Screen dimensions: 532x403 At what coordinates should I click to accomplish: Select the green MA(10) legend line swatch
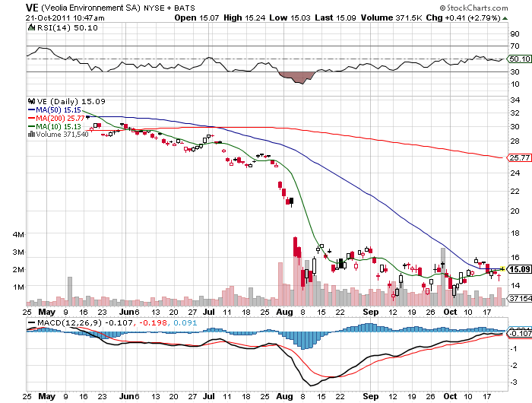pos(32,127)
